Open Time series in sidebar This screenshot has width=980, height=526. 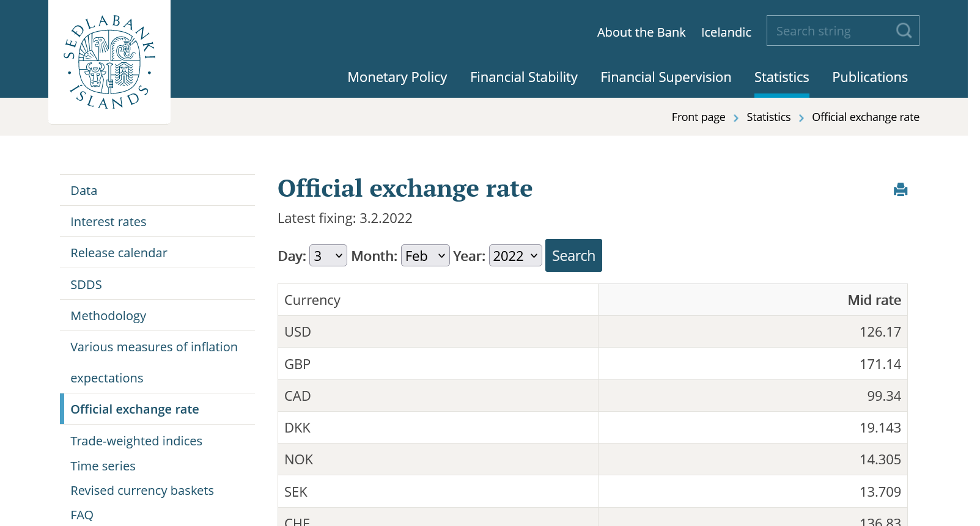coord(103,466)
